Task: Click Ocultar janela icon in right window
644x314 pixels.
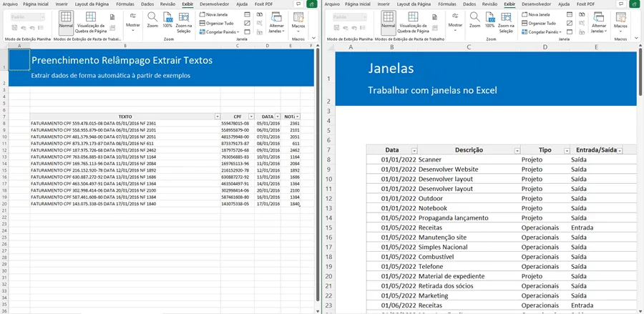Action: pos(570,23)
